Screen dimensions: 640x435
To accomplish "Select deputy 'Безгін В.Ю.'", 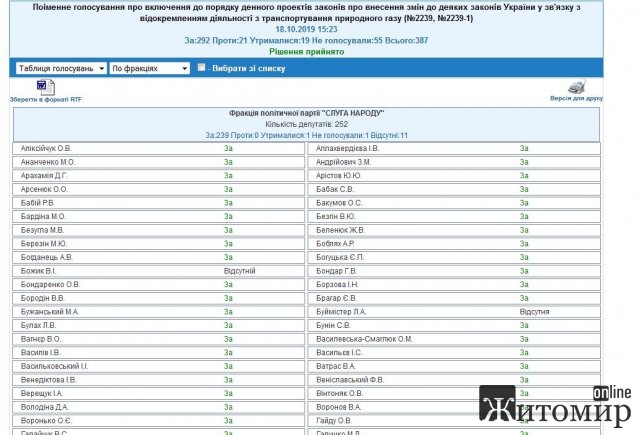I will (336, 216).
